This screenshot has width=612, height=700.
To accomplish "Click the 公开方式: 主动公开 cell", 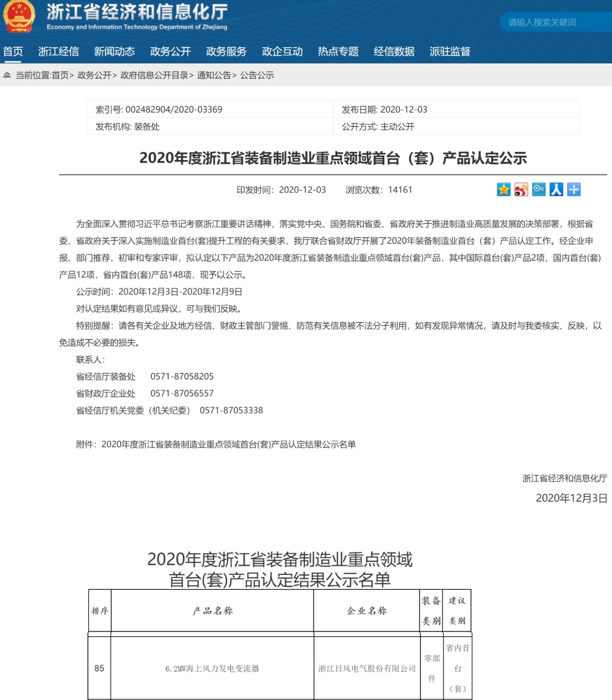I will pyautogui.click(x=456, y=126).
